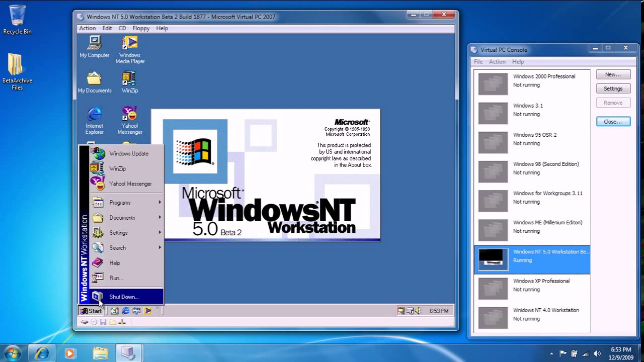This screenshot has width=644, height=362.
Task: Click Virtual PC taskbar button on host
Action: point(128,353)
